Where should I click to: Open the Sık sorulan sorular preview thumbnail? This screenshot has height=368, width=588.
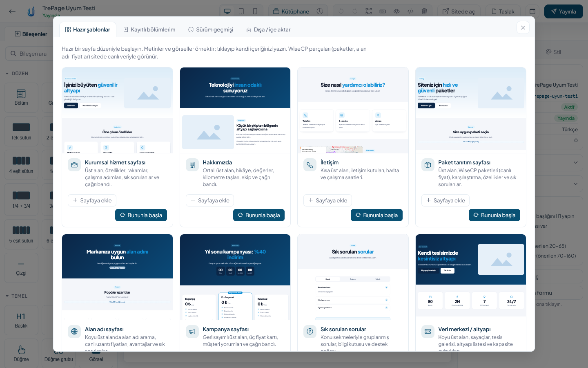353,277
